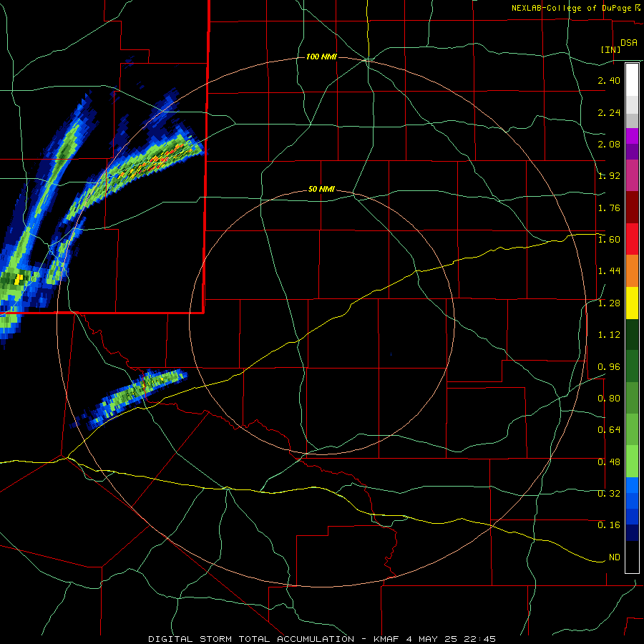Viewport: 644px width, 644px height.
Task: Click the 0.80 legend value
Action: click(609, 399)
